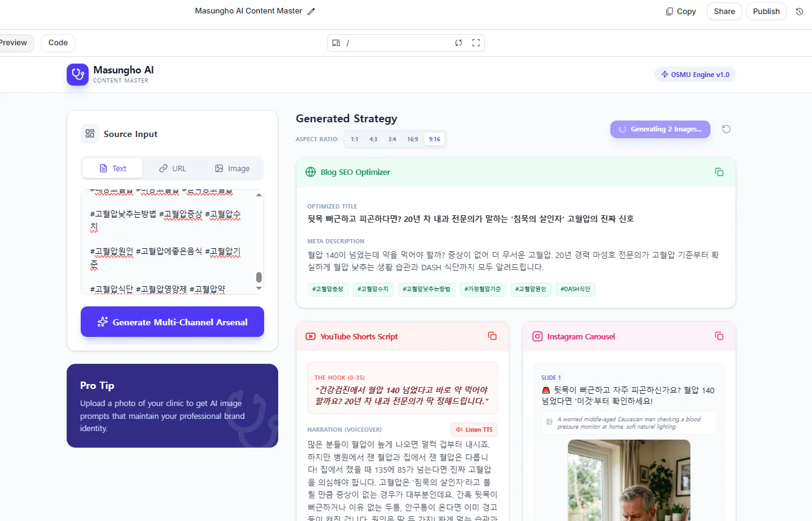Open the Slide 1 generated image
The width and height of the screenshot is (812, 521).
click(x=629, y=480)
